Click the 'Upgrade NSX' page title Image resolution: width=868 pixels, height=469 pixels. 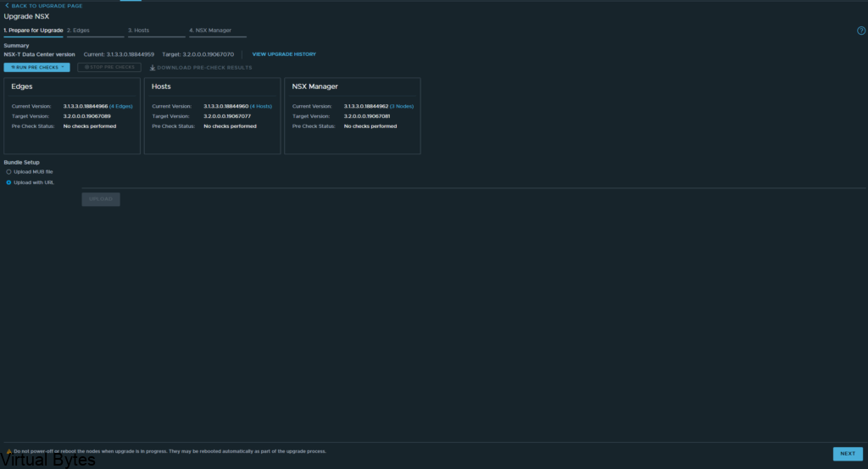coord(26,17)
